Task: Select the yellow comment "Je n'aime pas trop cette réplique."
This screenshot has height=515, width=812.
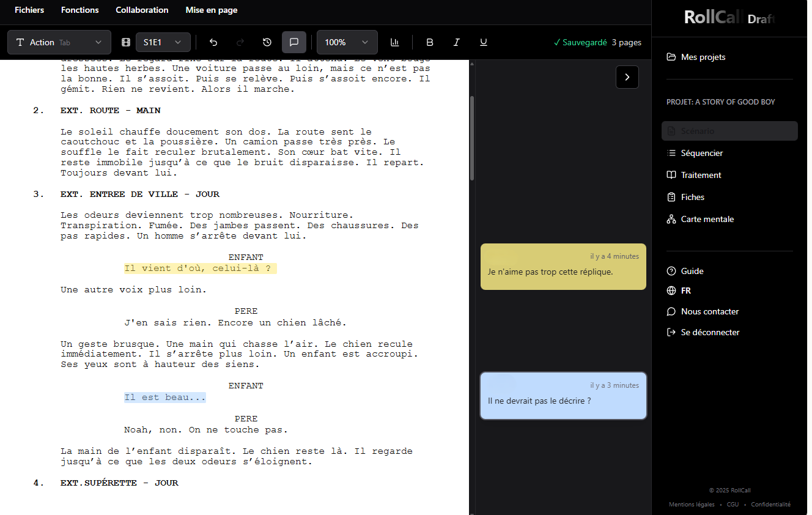Action: click(563, 267)
